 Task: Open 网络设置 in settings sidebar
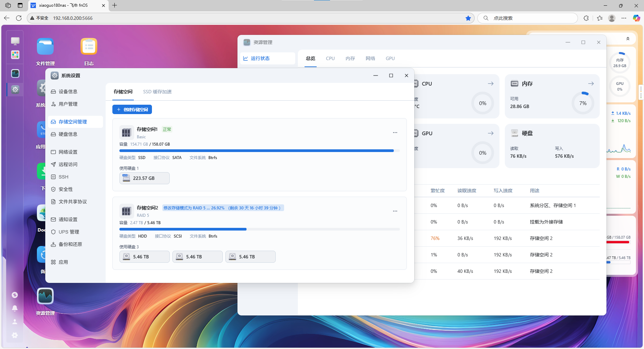pyautogui.click(x=75, y=152)
